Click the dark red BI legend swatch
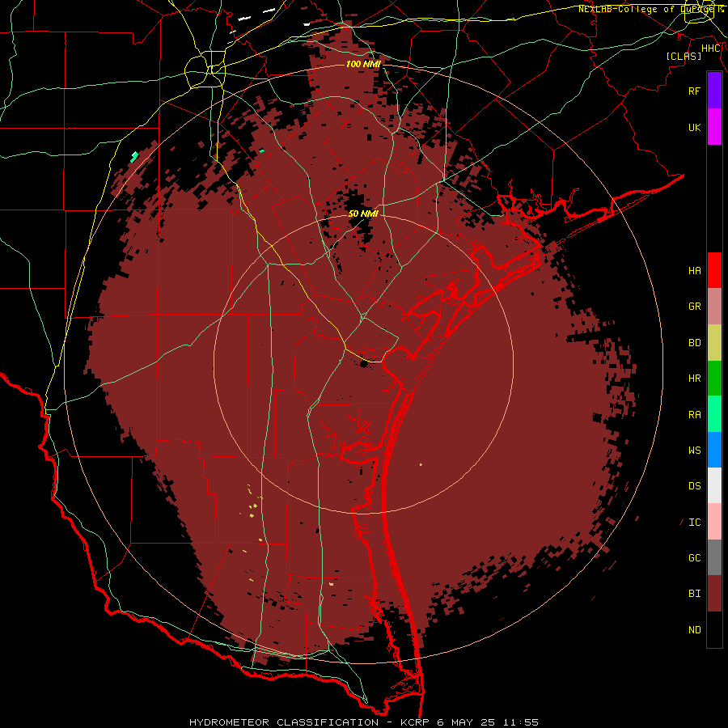 point(714,594)
